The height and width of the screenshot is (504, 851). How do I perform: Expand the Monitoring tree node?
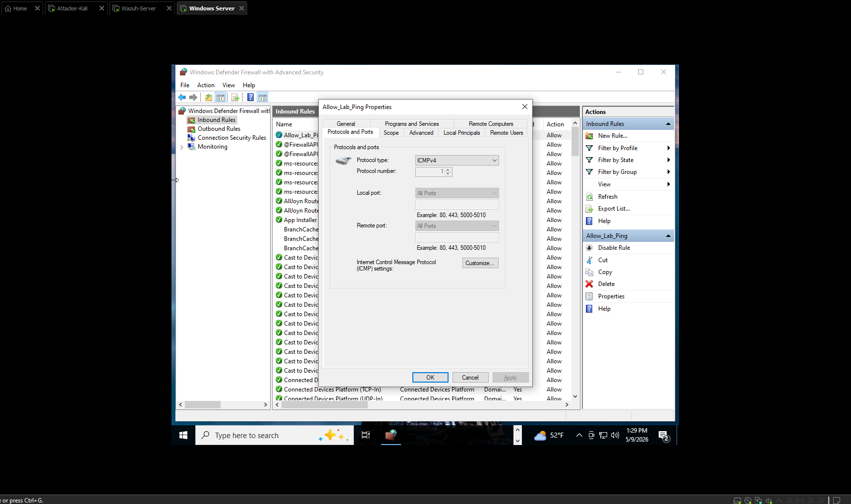[182, 147]
